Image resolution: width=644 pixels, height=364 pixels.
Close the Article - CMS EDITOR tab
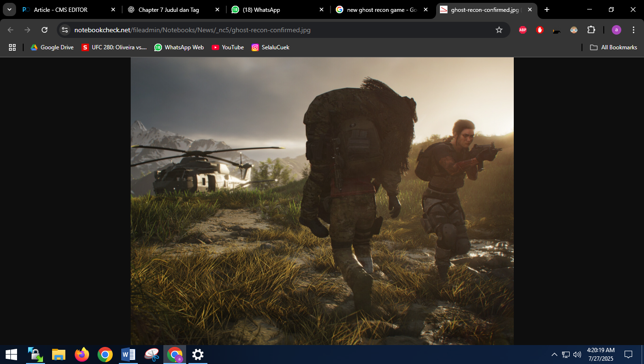pyautogui.click(x=113, y=9)
